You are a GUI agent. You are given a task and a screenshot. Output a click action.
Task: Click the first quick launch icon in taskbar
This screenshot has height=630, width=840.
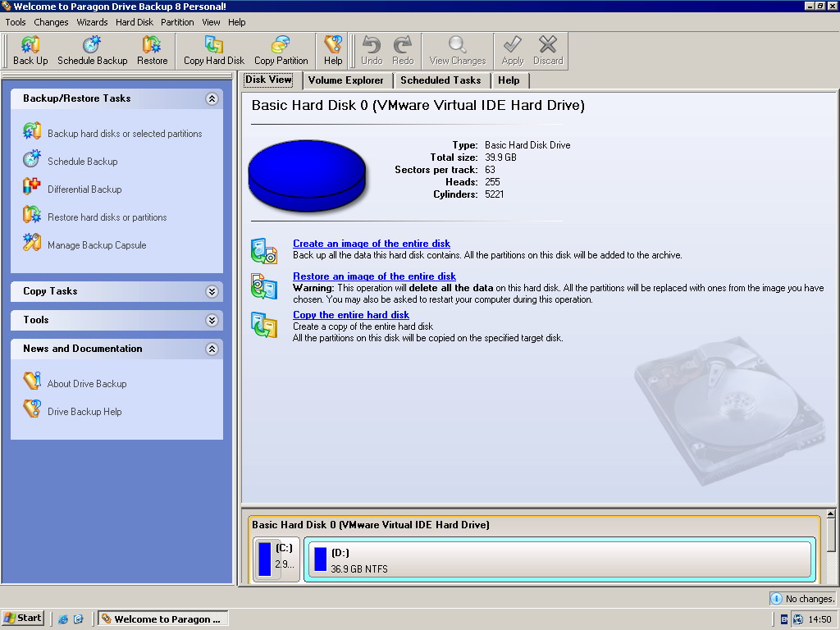[x=63, y=619]
